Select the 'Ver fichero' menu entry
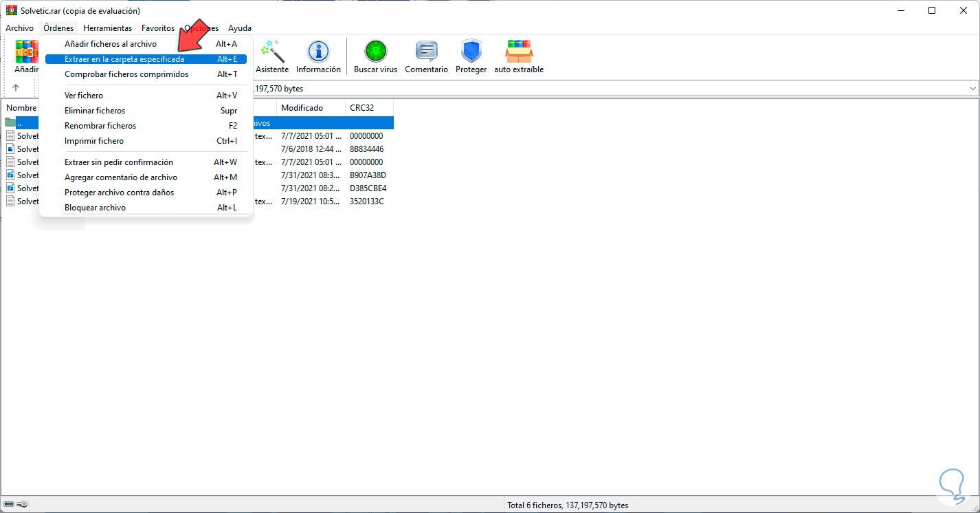The width and height of the screenshot is (980, 513). (146, 96)
